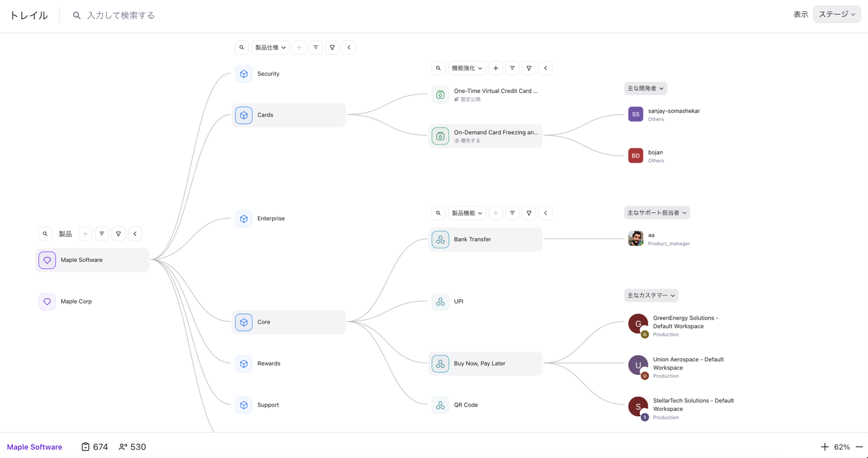The width and height of the screenshot is (868, 458).
Task: Open the 製品仕様 dropdown
Action: click(270, 48)
